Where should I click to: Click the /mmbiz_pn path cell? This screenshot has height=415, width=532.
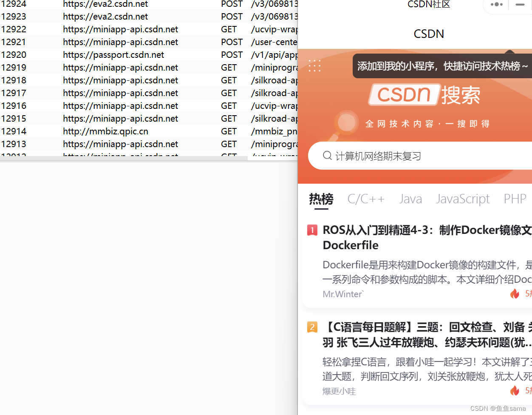click(274, 131)
